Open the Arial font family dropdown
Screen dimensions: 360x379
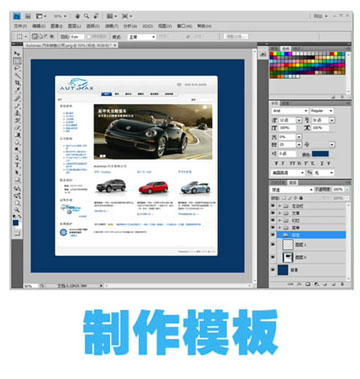tap(290, 111)
